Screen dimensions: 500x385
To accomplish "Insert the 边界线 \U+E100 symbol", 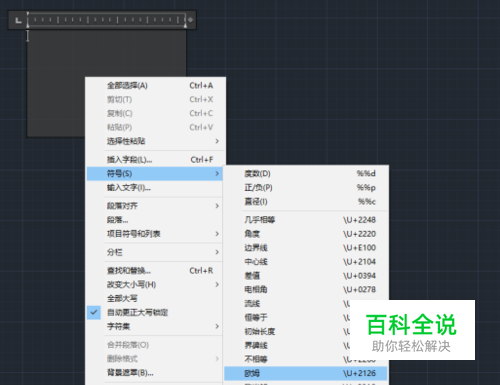I will 306,248.
